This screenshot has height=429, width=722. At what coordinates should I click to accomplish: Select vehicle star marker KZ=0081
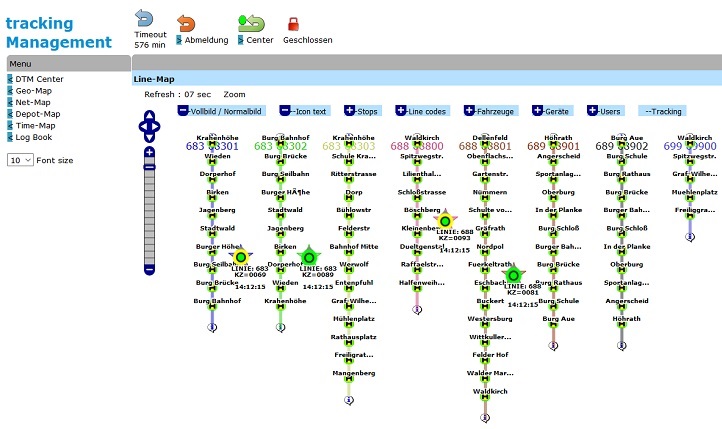[513, 275]
